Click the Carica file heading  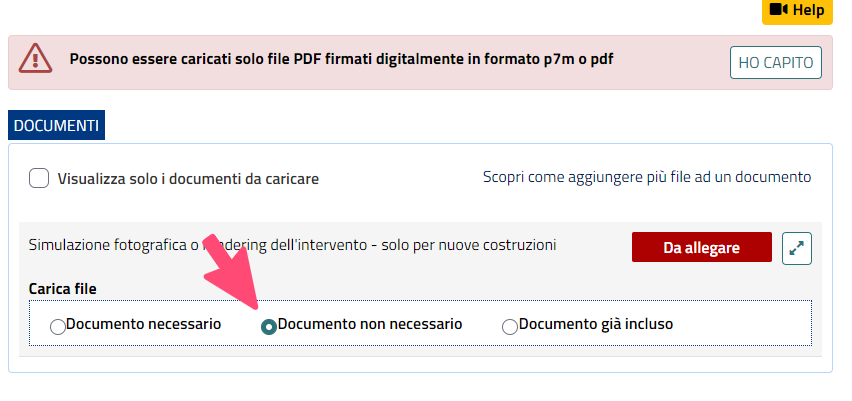click(62, 289)
